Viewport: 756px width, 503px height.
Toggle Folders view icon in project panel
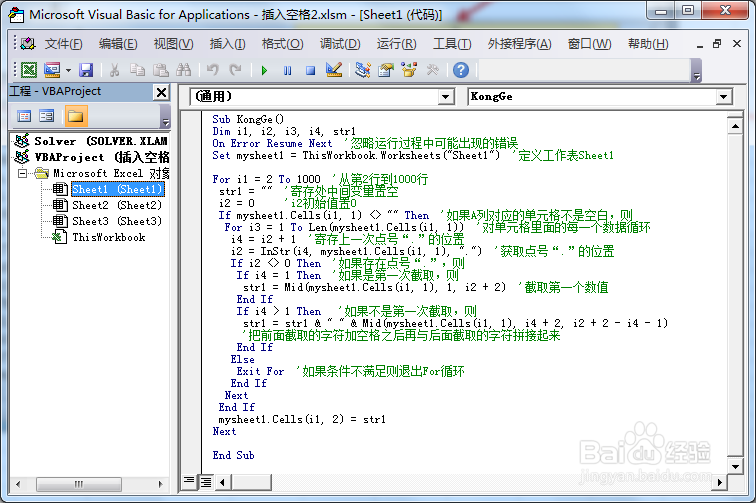click(x=76, y=116)
